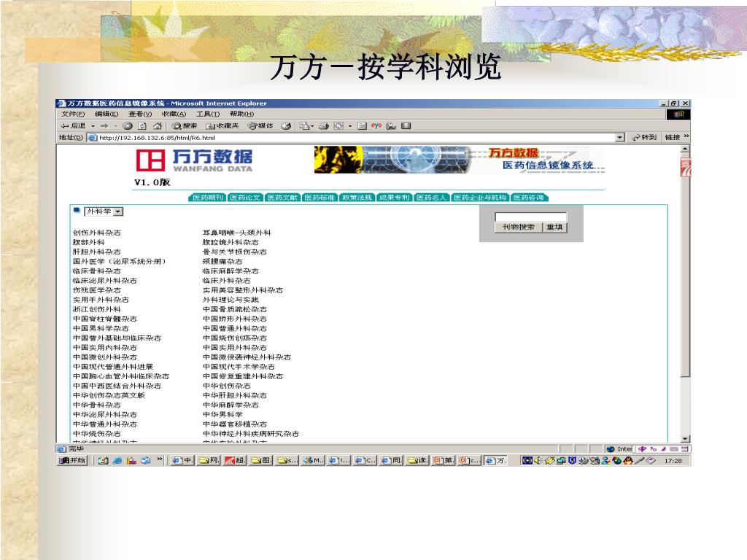The width and height of the screenshot is (747, 560).
Task: Click into the journal search text field
Action: point(531,217)
